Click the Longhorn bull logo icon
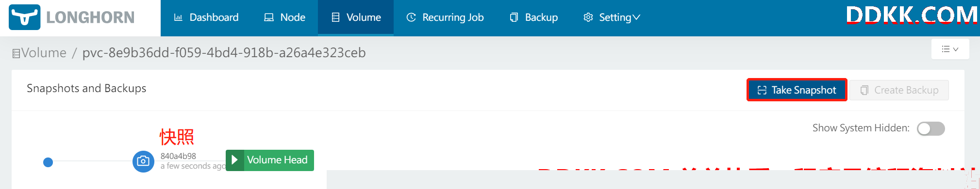Screen dimensions: 980x189 click(25, 17)
